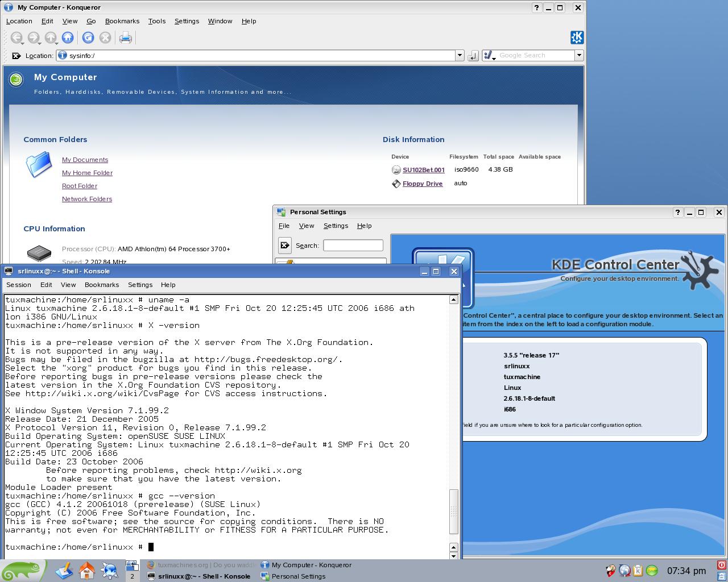Image resolution: width=728 pixels, height=582 pixels.
Task: Click the What's This help button in Personal Settings
Action: 677,212
